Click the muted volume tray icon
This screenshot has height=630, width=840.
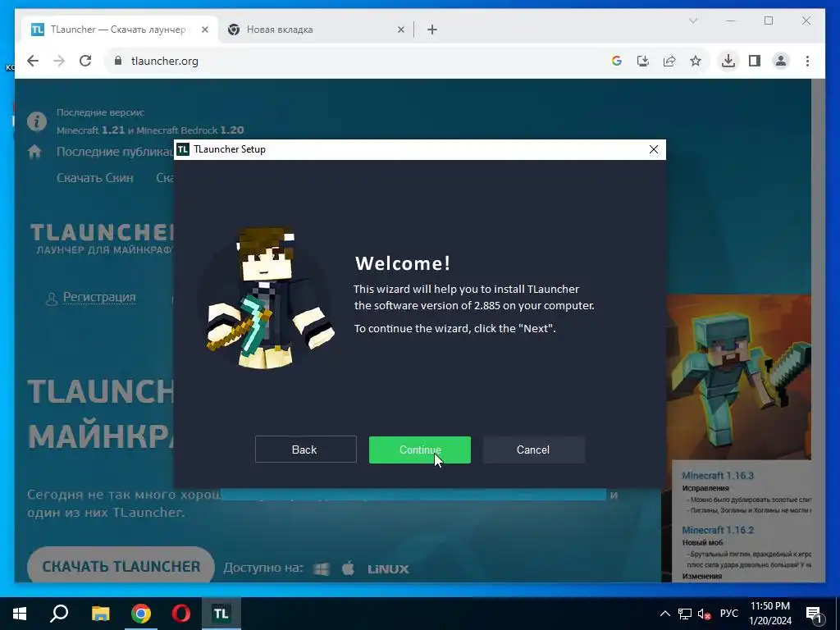click(x=704, y=614)
